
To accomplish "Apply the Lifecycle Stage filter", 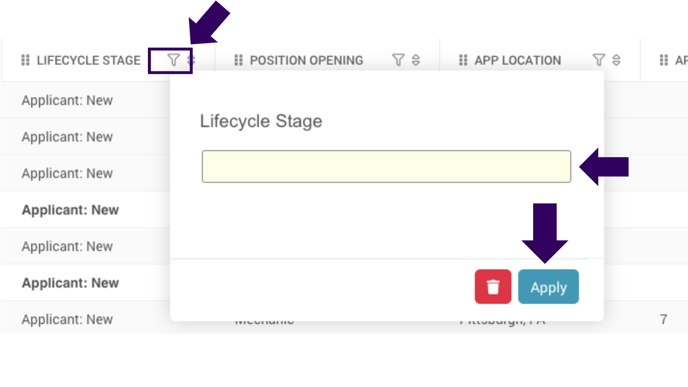I will click(548, 287).
